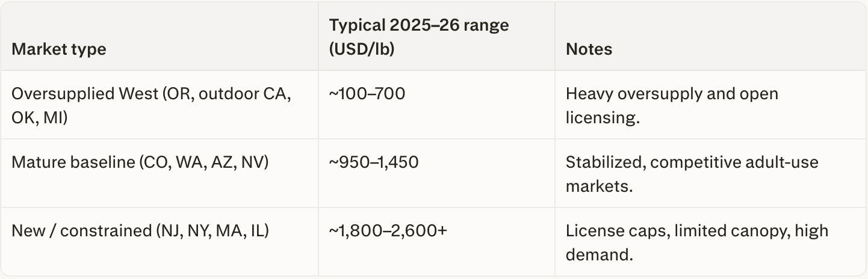Click 'Mature baseline (CO, WA, AZ, NV)' cell
Screen dimensions: 868x279
140,162
